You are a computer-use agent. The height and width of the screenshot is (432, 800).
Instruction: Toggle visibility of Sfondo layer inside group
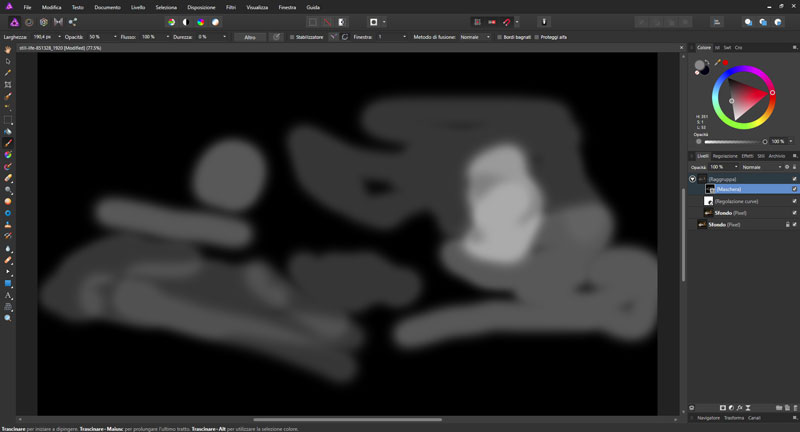(x=794, y=213)
